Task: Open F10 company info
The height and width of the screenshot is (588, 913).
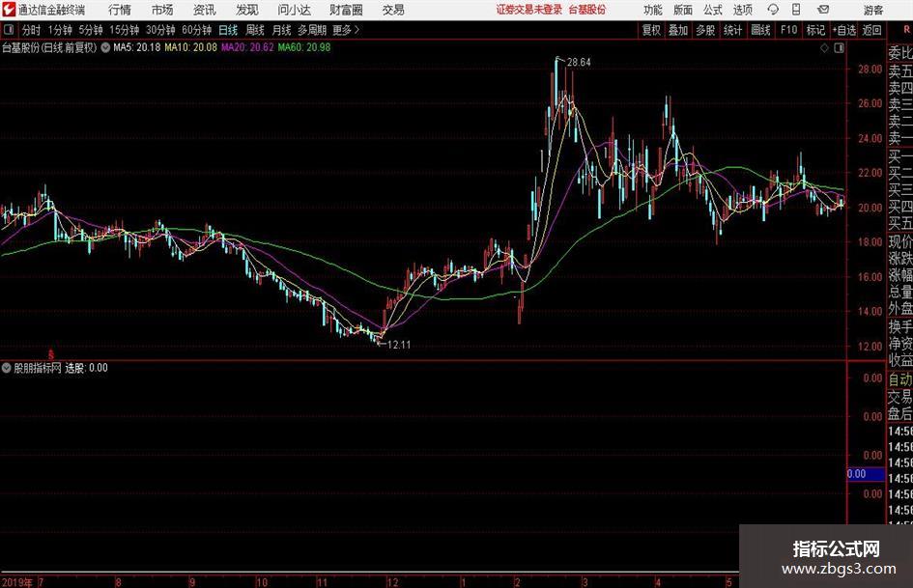Action: click(x=789, y=30)
